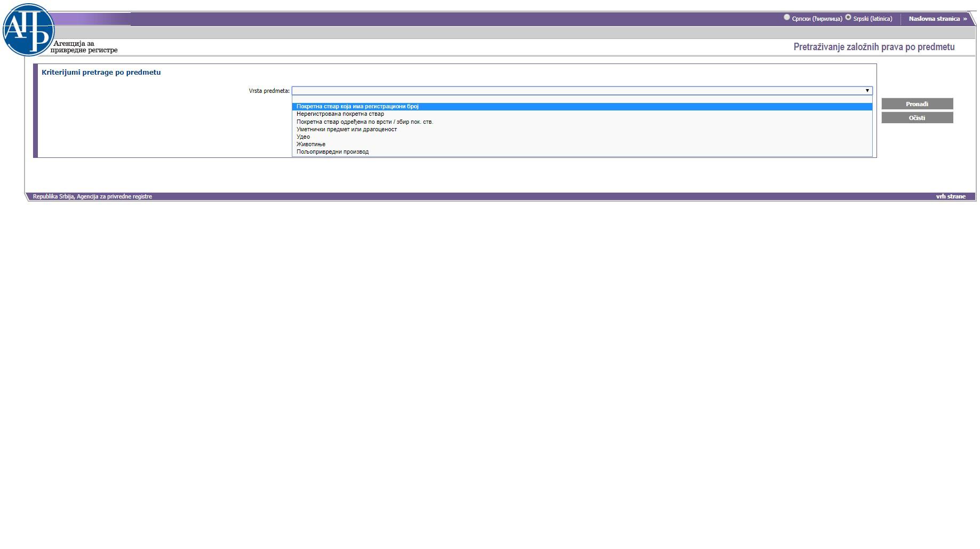Click the vrh strane link
The height and width of the screenshot is (549, 980).
point(950,196)
